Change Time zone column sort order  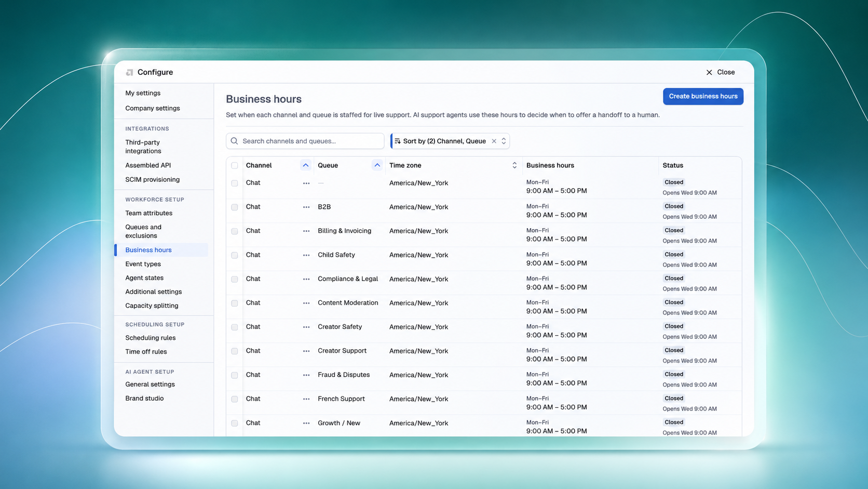[x=514, y=165]
